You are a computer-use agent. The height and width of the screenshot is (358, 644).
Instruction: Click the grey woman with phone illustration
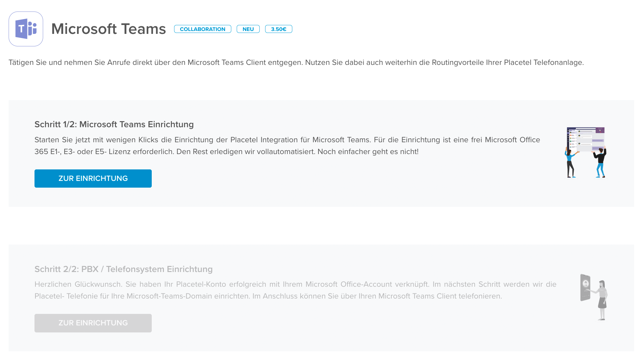pos(594,297)
